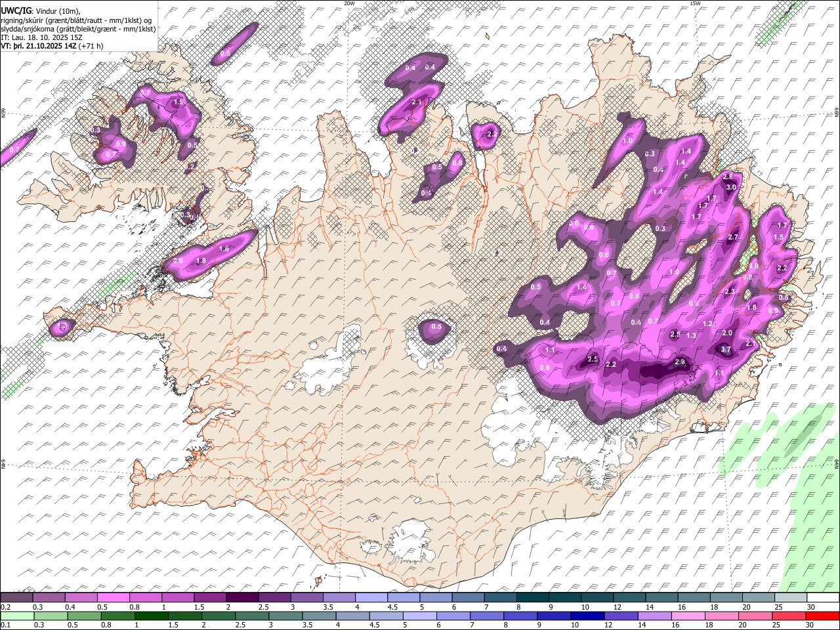840x630 pixels.
Task: Select the darkest green 1 rain legend swatch
Action: [150, 616]
